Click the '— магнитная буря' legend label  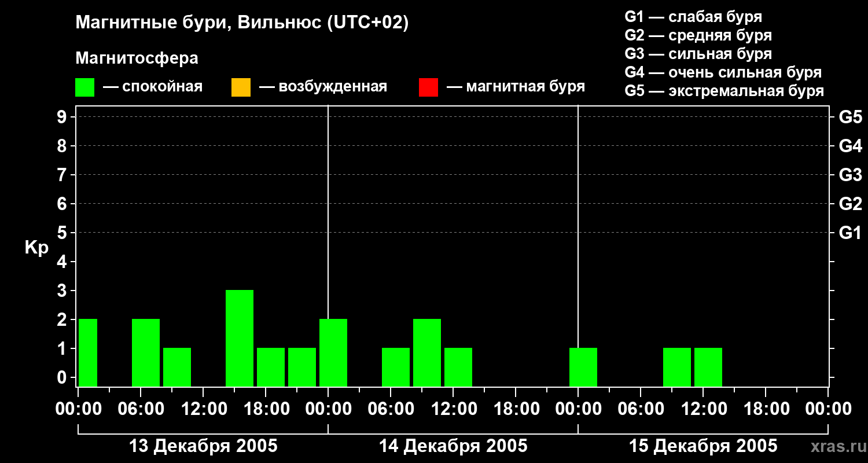tap(516, 87)
